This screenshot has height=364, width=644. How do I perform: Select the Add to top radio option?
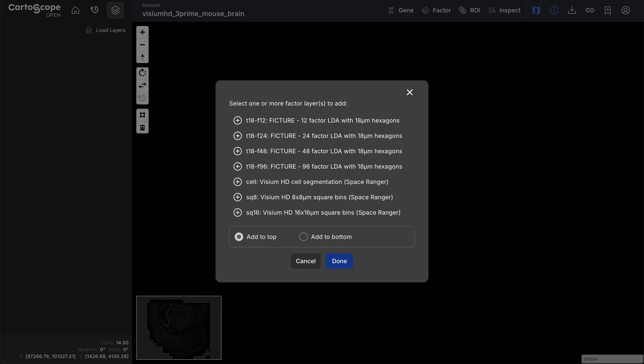[239, 237]
